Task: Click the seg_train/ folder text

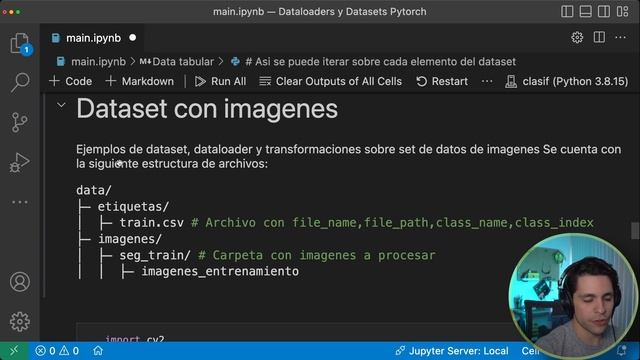Action: (x=155, y=255)
